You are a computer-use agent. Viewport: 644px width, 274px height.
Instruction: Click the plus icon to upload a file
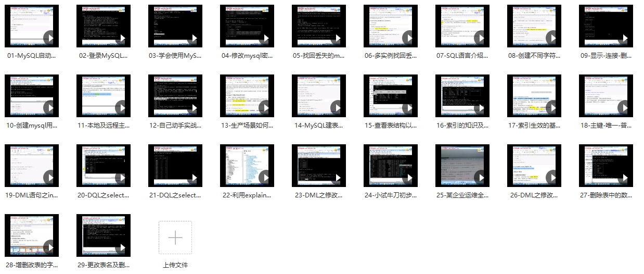pyautogui.click(x=175, y=238)
